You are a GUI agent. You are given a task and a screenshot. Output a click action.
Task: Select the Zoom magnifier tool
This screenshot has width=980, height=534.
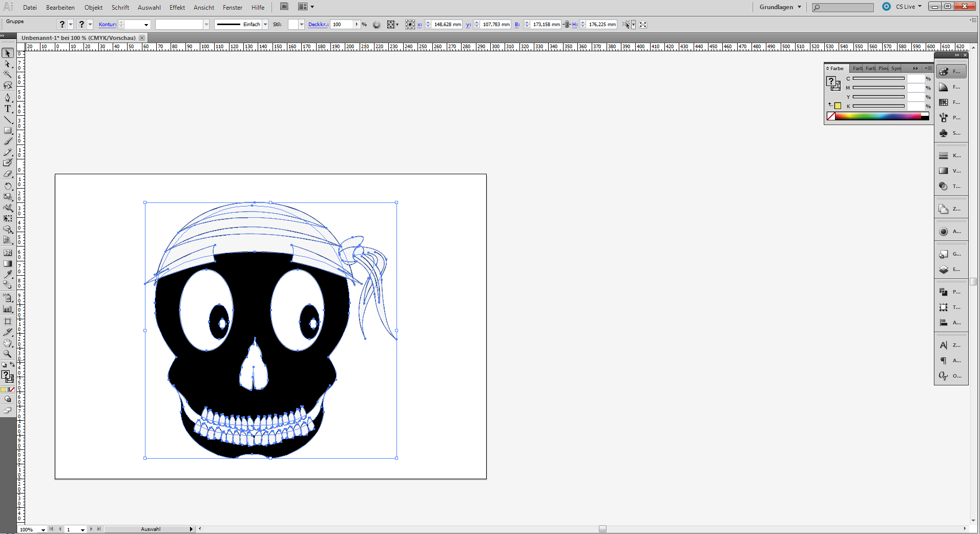point(8,354)
